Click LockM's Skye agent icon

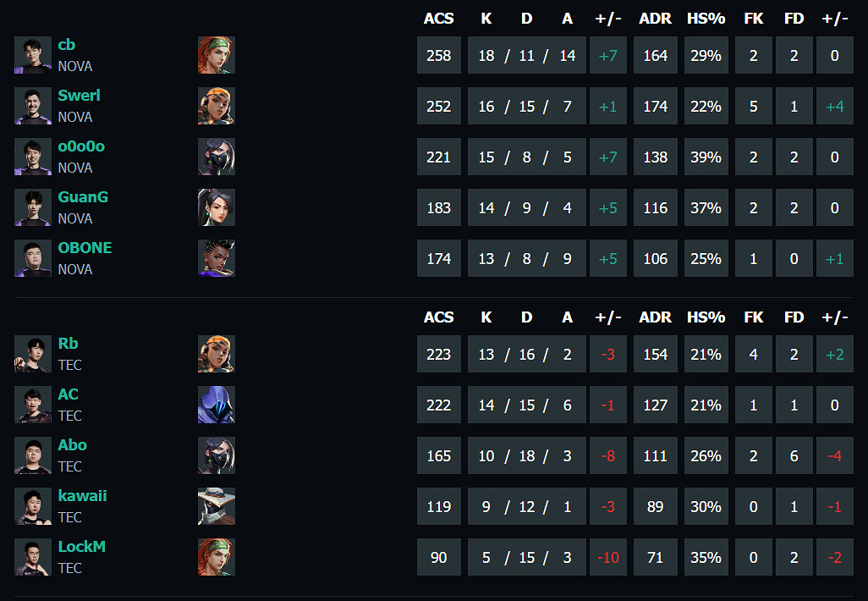[217, 557]
